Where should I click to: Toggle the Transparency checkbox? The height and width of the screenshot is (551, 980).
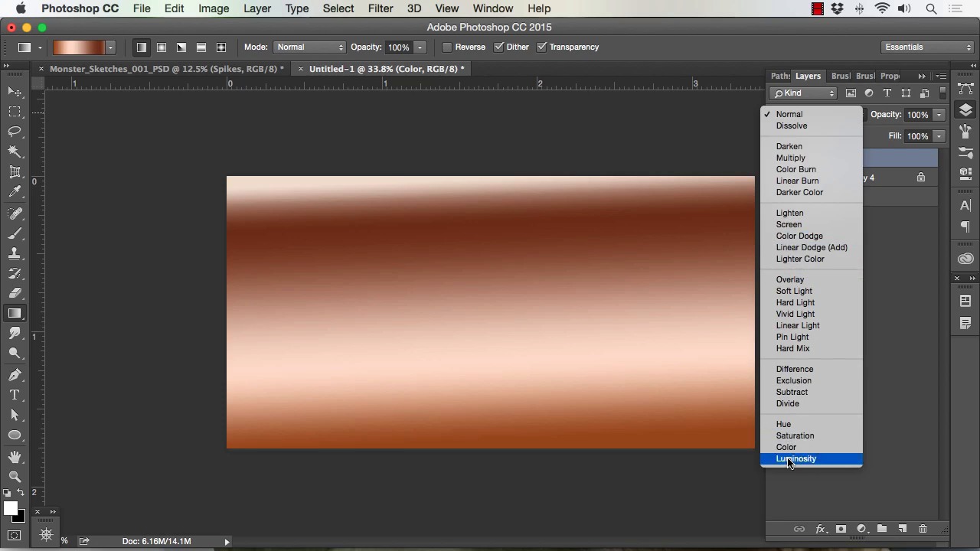coord(542,47)
